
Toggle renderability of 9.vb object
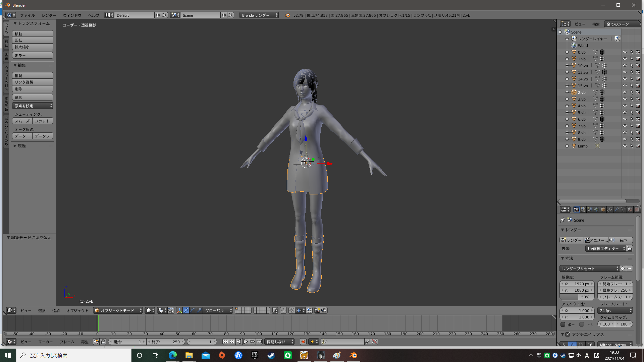(638, 139)
